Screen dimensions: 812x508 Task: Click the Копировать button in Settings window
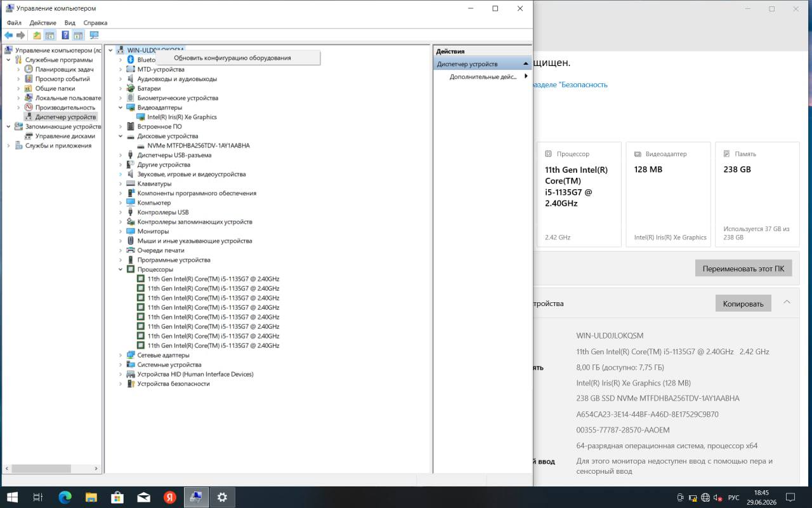tap(743, 304)
